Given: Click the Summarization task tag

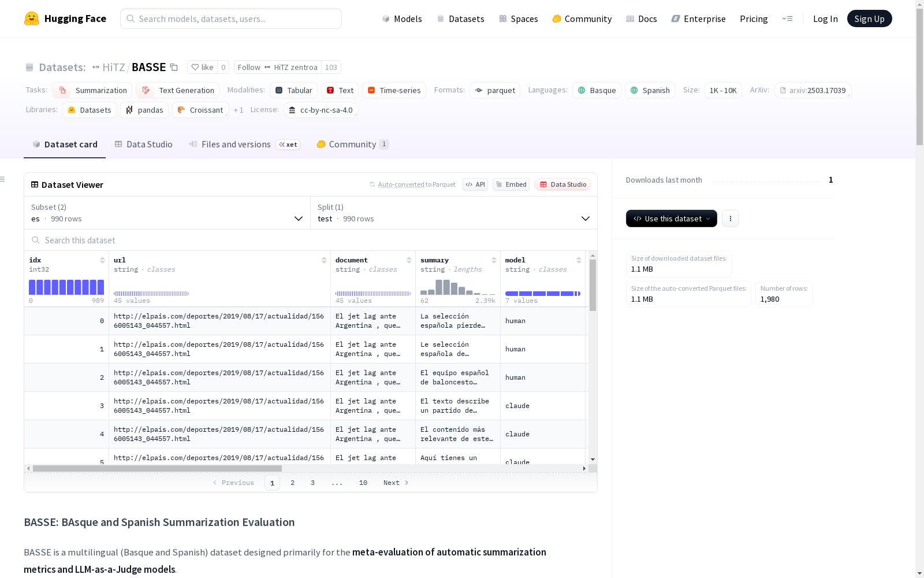Looking at the screenshot, I should coord(92,90).
